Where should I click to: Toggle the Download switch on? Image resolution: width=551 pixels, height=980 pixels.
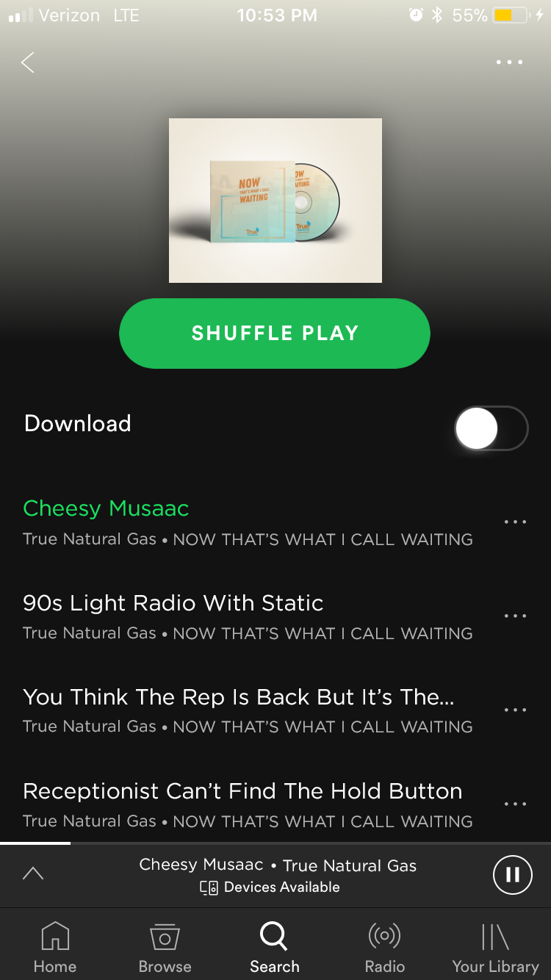tap(491, 428)
